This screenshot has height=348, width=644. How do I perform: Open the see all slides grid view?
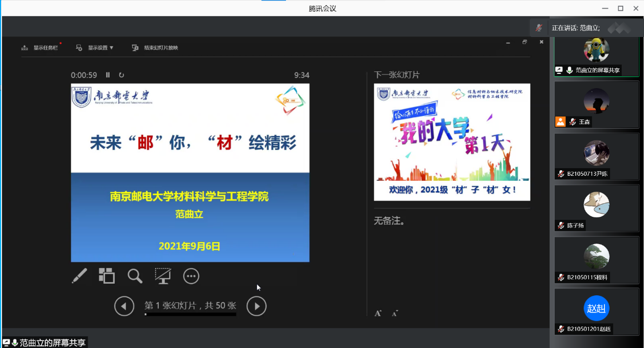106,276
